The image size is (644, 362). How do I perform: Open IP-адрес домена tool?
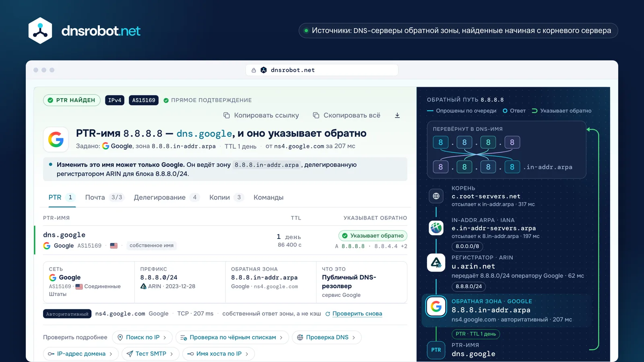coord(80,354)
